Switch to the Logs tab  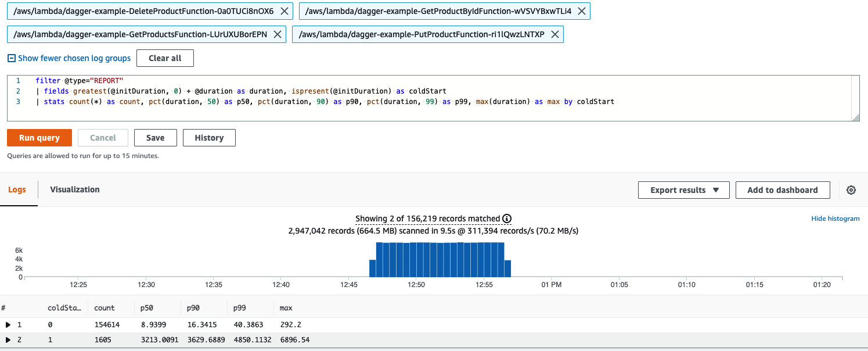pyautogui.click(x=17, y=189)
